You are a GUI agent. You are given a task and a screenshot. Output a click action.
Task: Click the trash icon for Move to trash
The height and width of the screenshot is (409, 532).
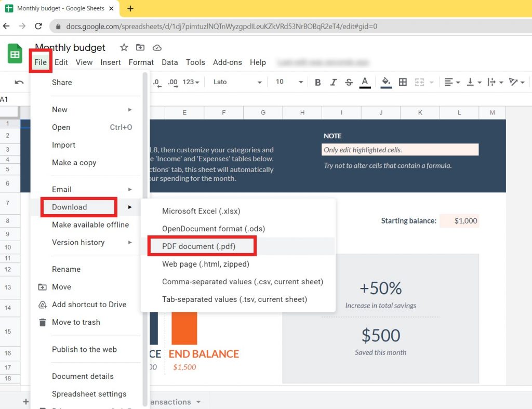(x=43, y=322)
